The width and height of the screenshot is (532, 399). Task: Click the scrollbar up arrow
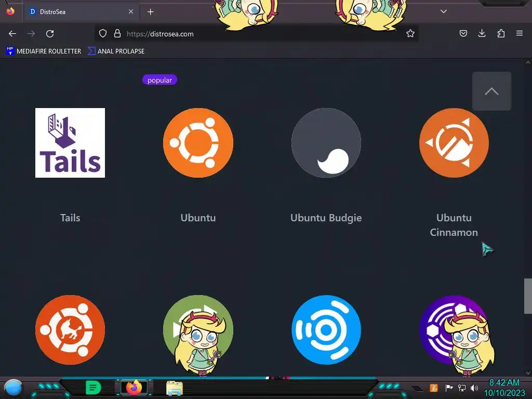click(x=528, y=62)
